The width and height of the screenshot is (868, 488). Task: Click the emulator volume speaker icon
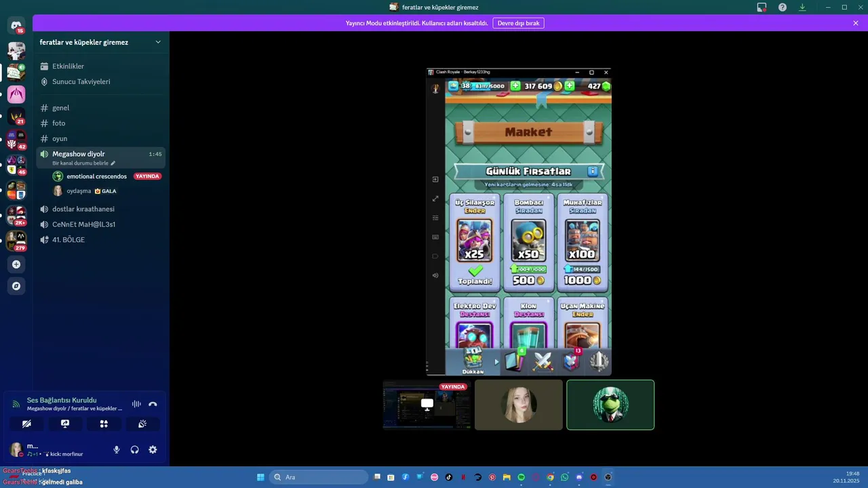pyautogui.click(x=435, y=275)
